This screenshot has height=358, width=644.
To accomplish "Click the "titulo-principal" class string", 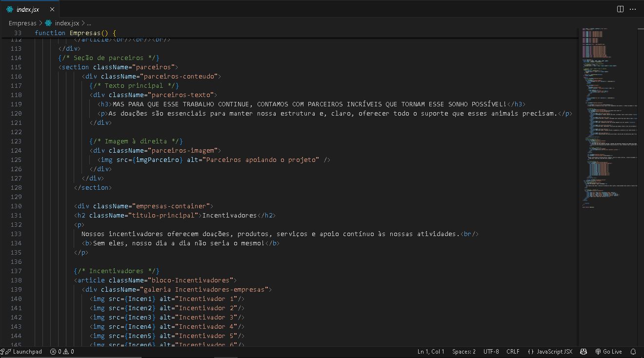I will coord(163,215).
